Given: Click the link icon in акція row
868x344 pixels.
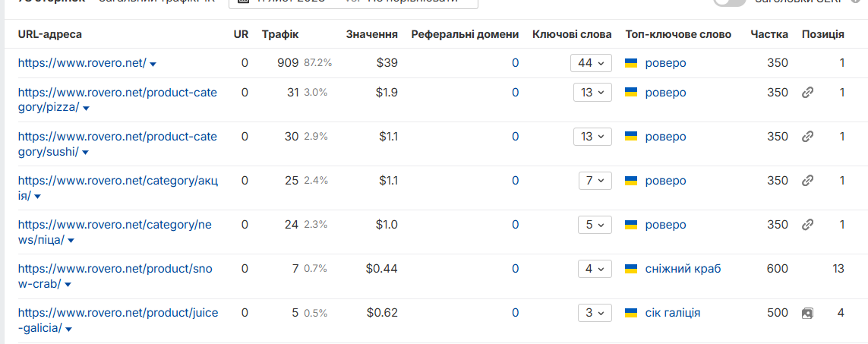Looking at the screenshot, I should tap(807, 181).
